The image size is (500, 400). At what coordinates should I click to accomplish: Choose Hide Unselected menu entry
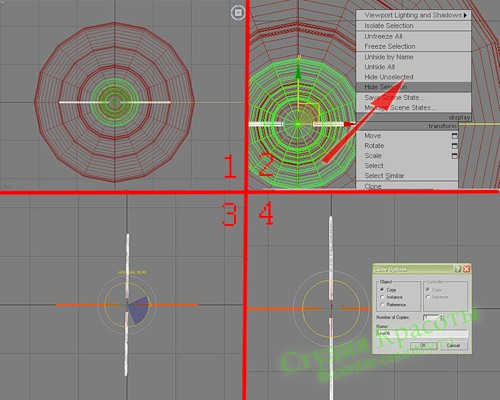tap(414, 77)
